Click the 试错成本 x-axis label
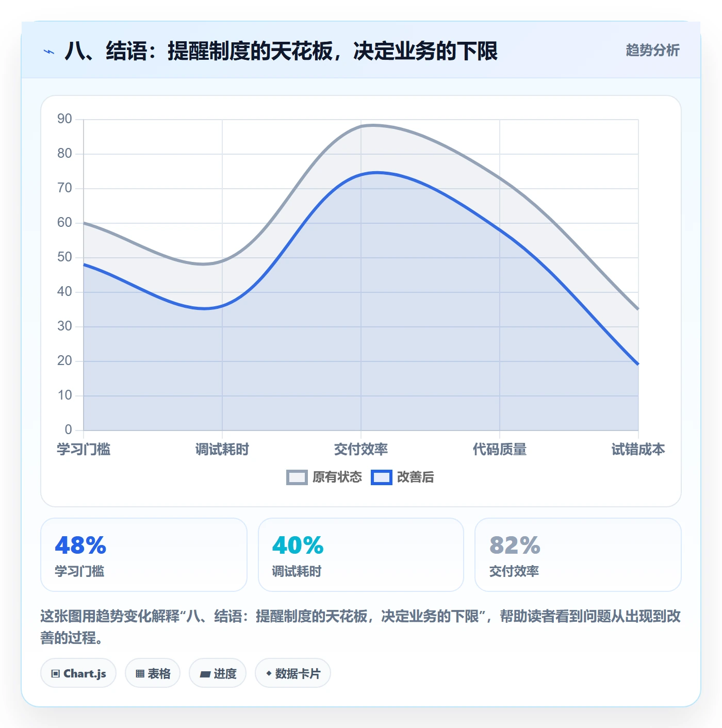Image resolution: width=722 pixels, height=728 pixels. click(638, 450)
